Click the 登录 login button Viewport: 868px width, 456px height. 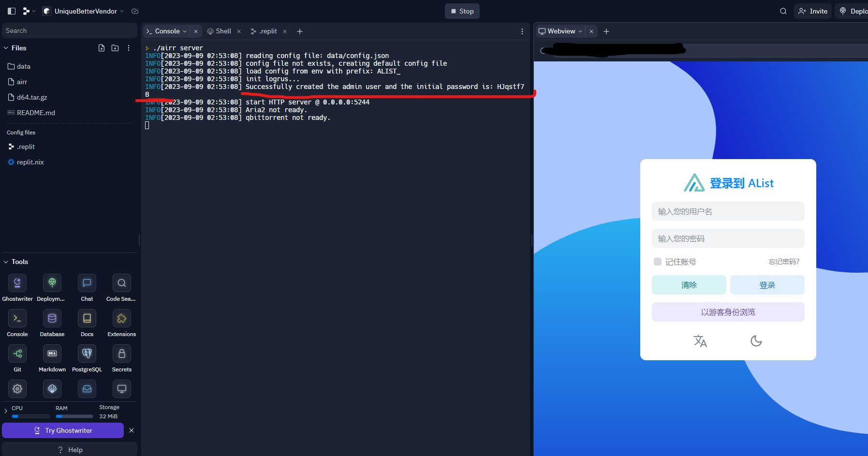(767, 285)
